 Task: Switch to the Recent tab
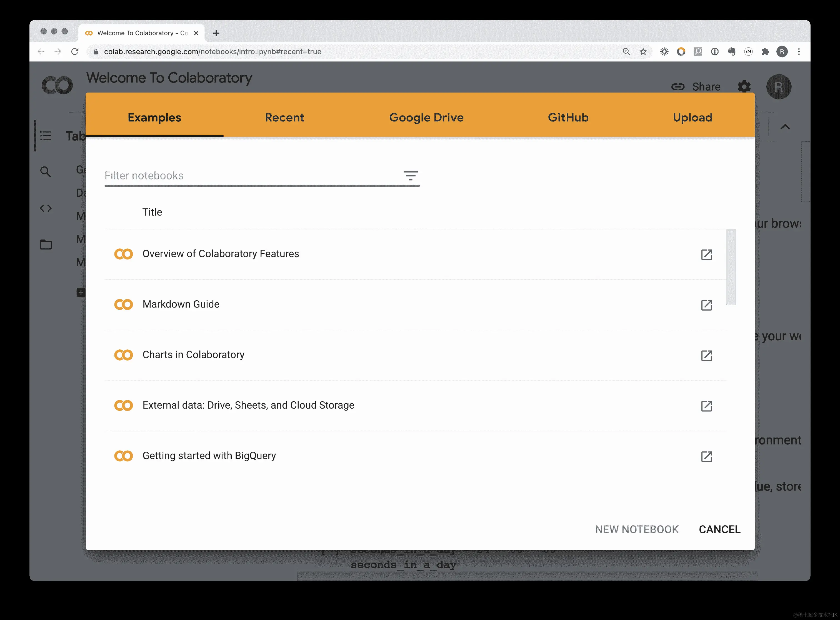pos(284,117)
